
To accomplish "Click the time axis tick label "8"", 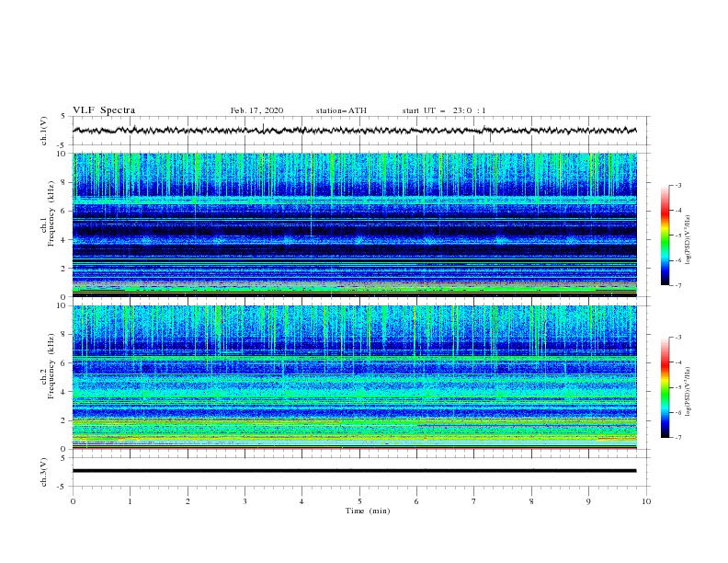I will (x=531, y=501).
